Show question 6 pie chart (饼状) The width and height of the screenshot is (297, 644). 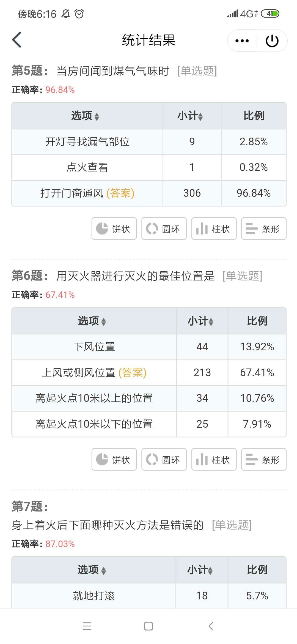point(114,459)
